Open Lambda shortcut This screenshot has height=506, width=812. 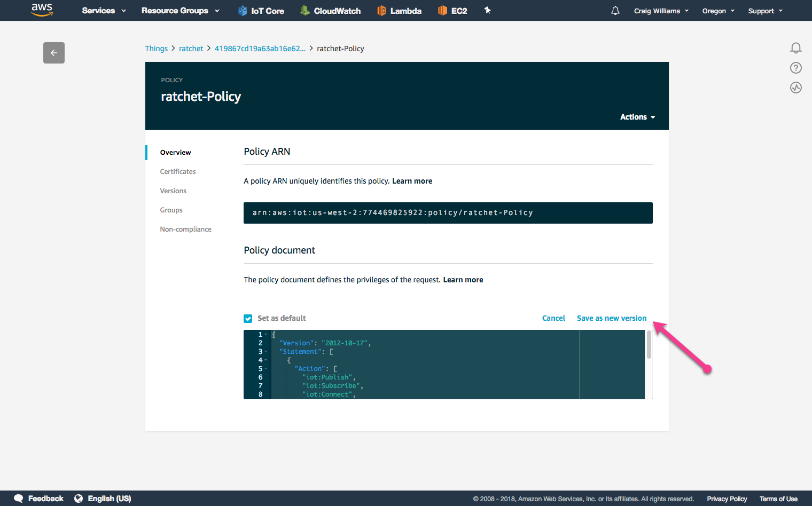[x=399, y=11]
